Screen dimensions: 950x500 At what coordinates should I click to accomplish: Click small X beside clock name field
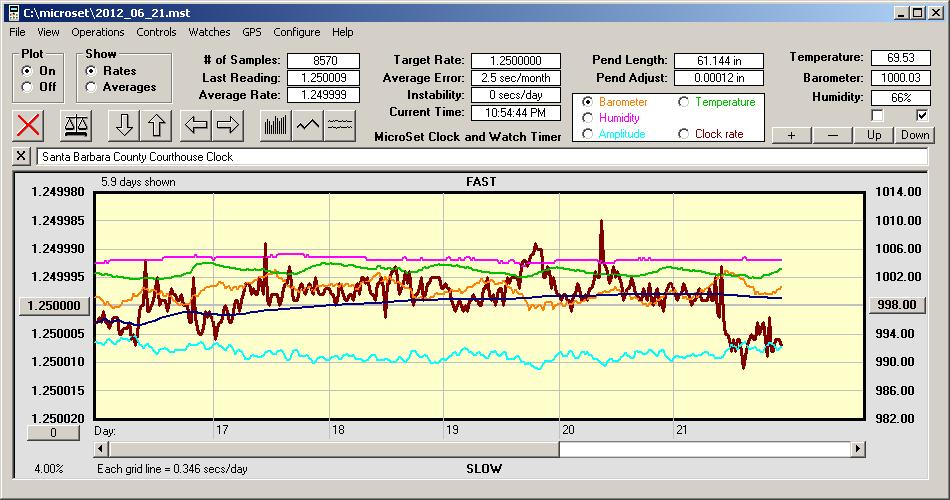[21, 156]
